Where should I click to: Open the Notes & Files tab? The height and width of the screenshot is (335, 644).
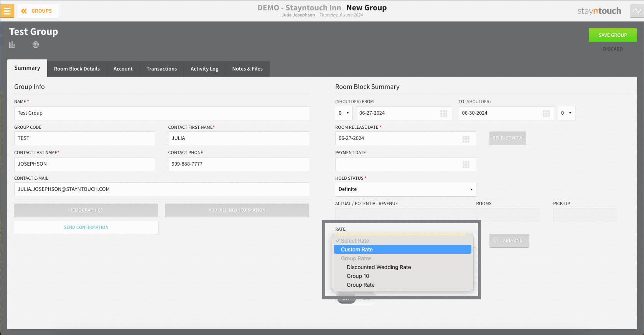tap(247, 69)
